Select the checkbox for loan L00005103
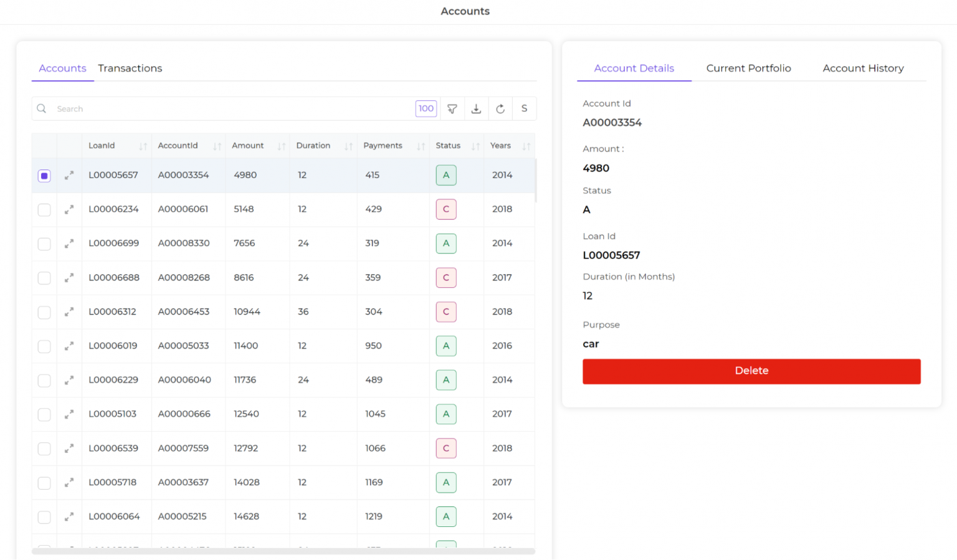 click(x=44, y=414)
